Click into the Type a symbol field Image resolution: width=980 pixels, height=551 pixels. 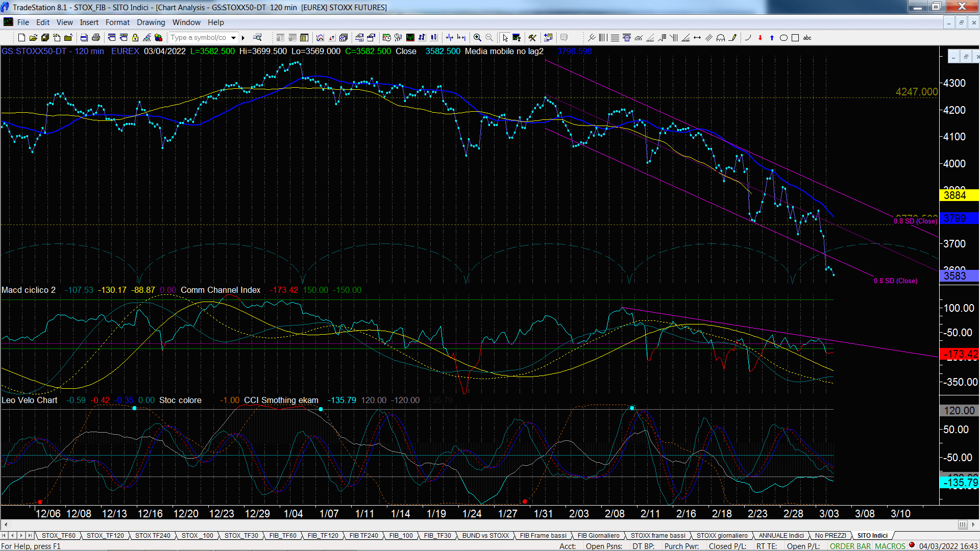click(x=199, y=37)
